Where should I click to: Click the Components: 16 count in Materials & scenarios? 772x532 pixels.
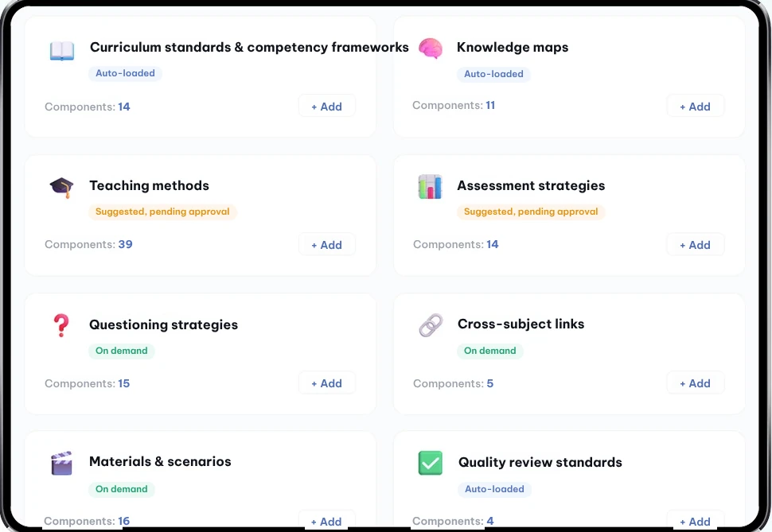click(x=87, y=521)
